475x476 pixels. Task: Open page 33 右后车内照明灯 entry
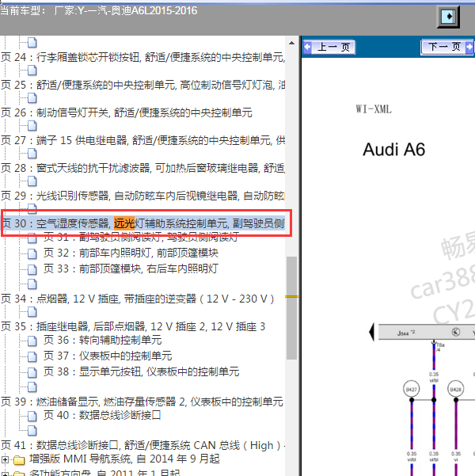131,268
